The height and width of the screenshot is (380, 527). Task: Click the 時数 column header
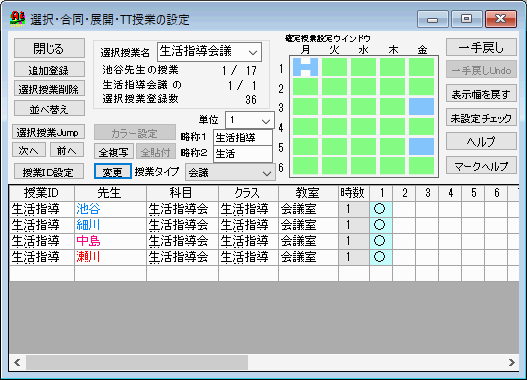tap(354, 193)
